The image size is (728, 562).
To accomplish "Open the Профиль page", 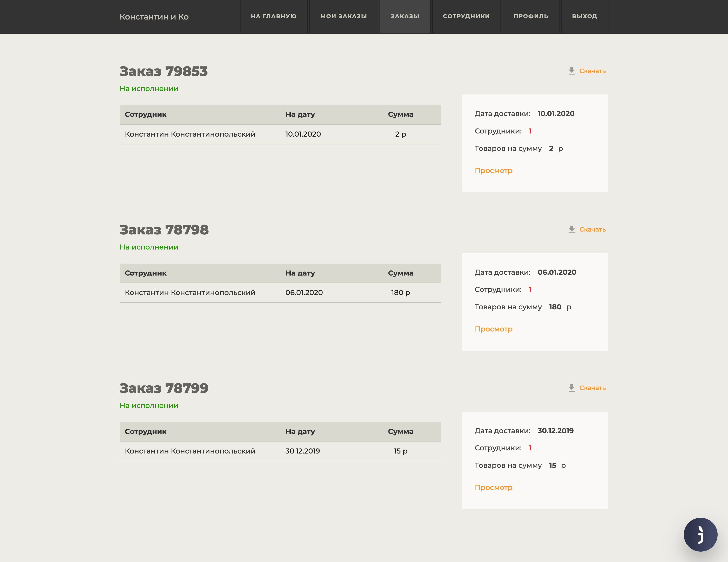I will [531, 16].
